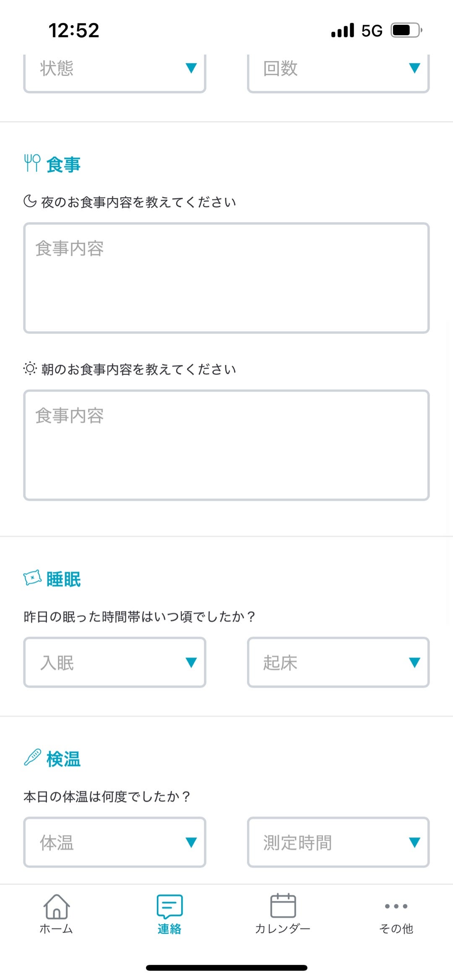The height and width of the screenshot is (980, 453).
Task: Open the 回数 dropdown
Action: 338,69
